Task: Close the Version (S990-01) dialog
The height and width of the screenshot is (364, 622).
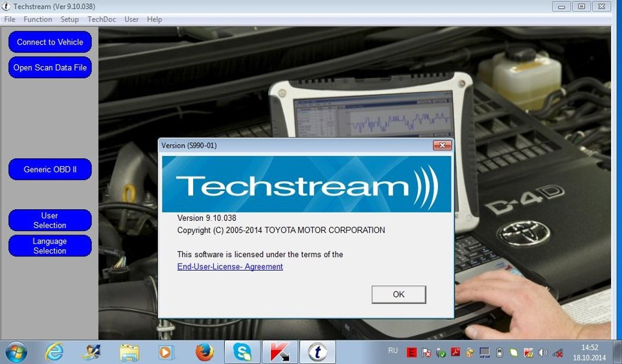Action: (x=443, y=145)
